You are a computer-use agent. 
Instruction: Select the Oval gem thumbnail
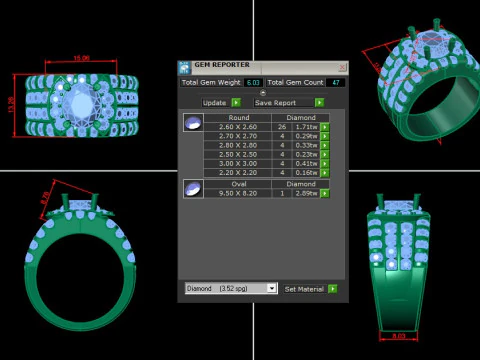click(x=193, y=189)
